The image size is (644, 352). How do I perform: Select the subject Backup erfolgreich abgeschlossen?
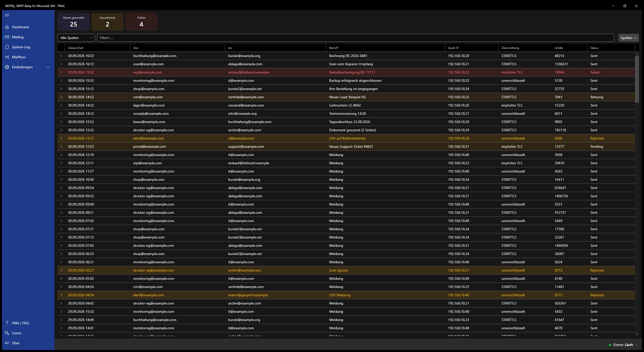pyautogui.click(x=355, y=80)
